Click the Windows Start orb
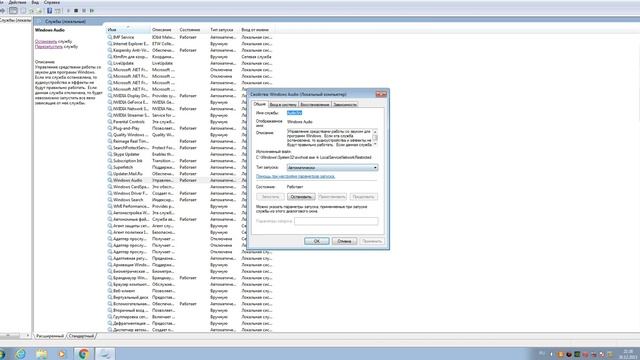 tap(2, 353)
